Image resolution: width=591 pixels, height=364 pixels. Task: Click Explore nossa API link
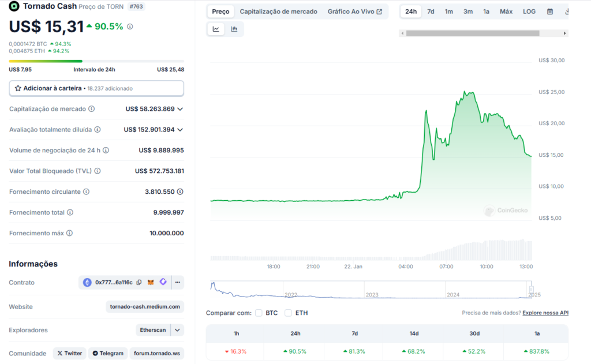tap(545, 313)
